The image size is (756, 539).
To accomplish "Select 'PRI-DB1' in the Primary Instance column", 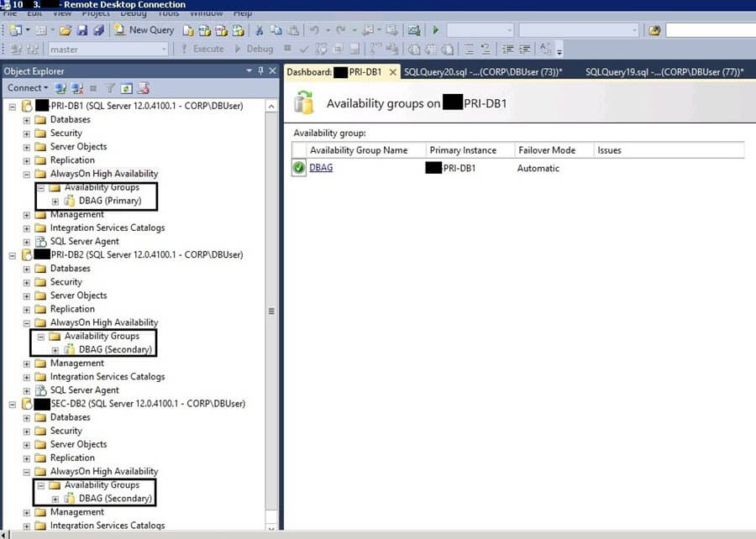I will coord(459,168).
